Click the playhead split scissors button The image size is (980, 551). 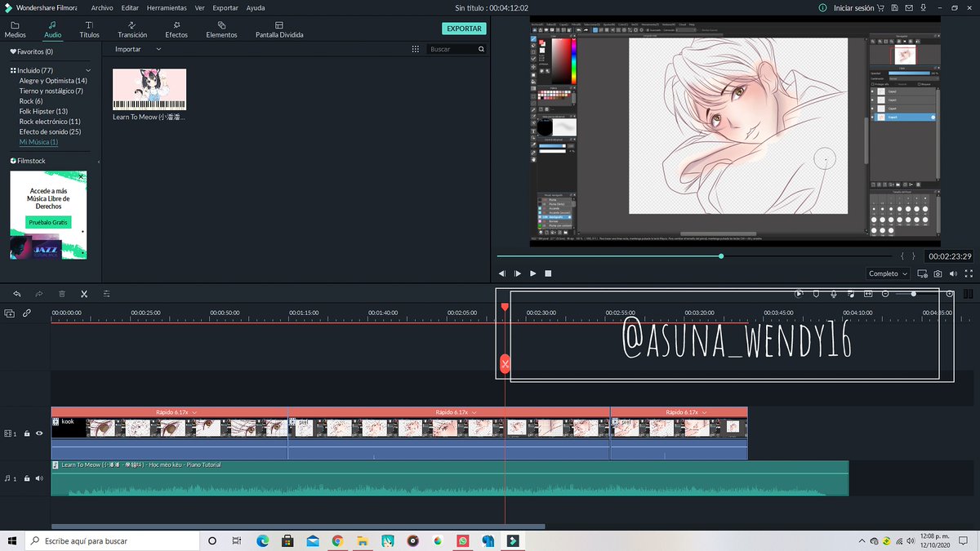(505, 364)
